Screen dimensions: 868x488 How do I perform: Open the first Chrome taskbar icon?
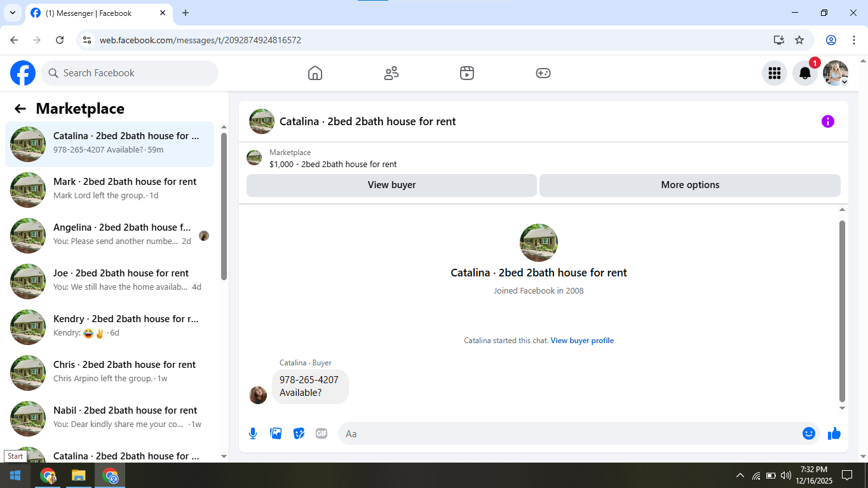pos(48,475)
